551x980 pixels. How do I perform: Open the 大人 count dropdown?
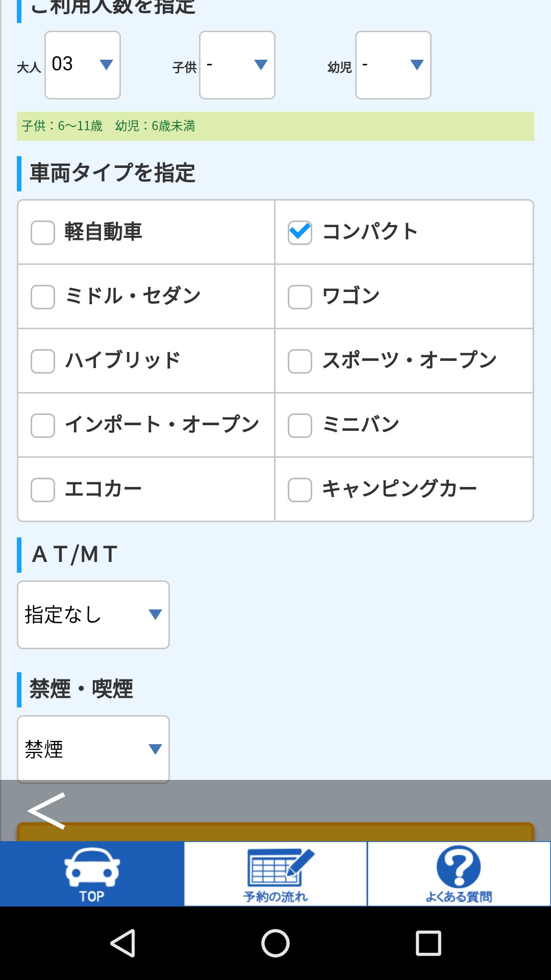[x=83, y=65]
